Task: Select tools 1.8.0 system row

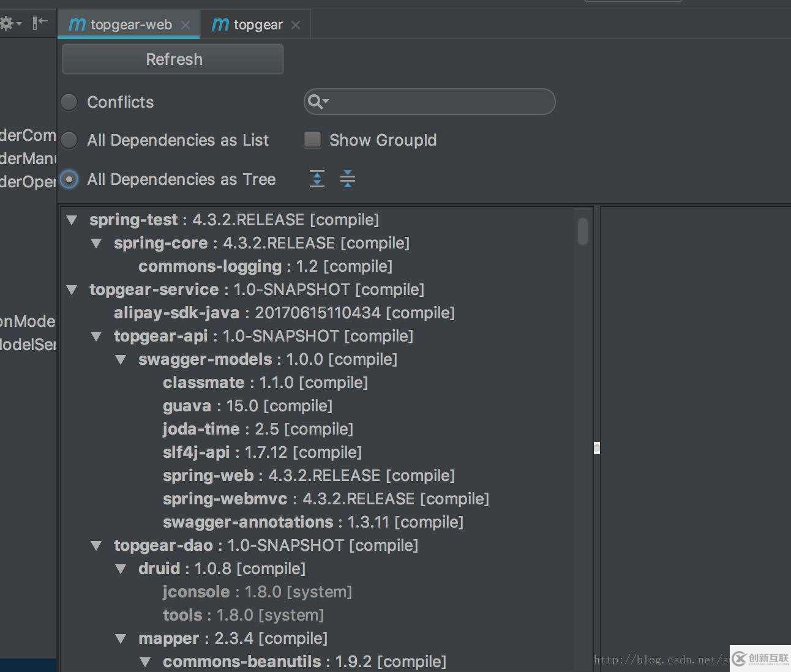Action: 243,615
